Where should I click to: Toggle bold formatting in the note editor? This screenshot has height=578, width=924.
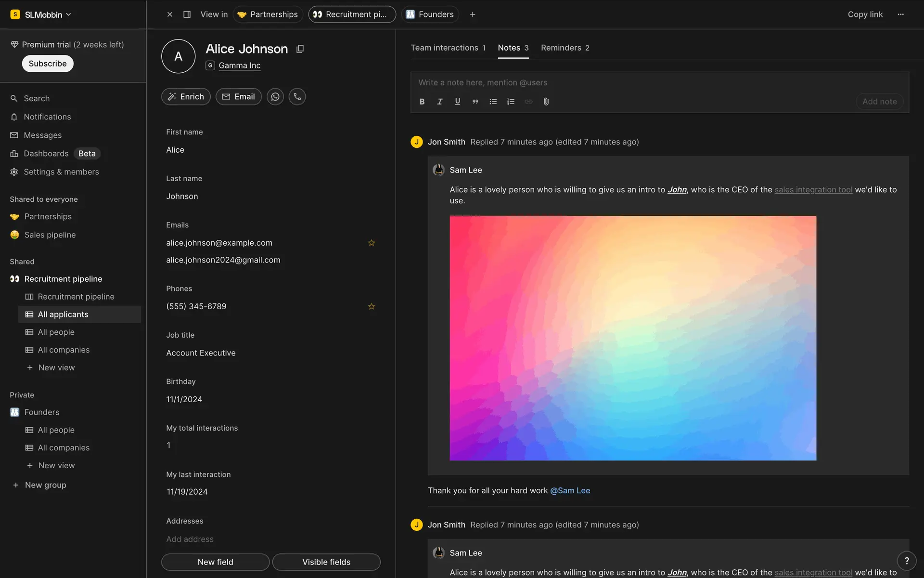coord(422,102)
